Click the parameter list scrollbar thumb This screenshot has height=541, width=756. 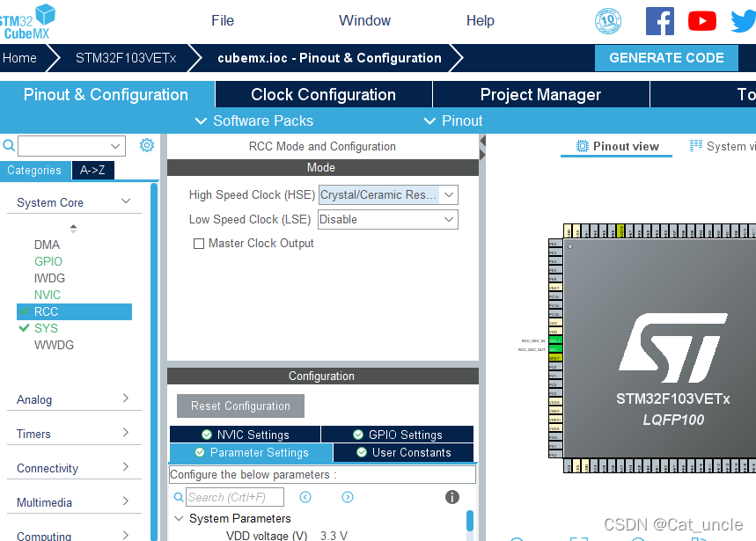(470, 521)
